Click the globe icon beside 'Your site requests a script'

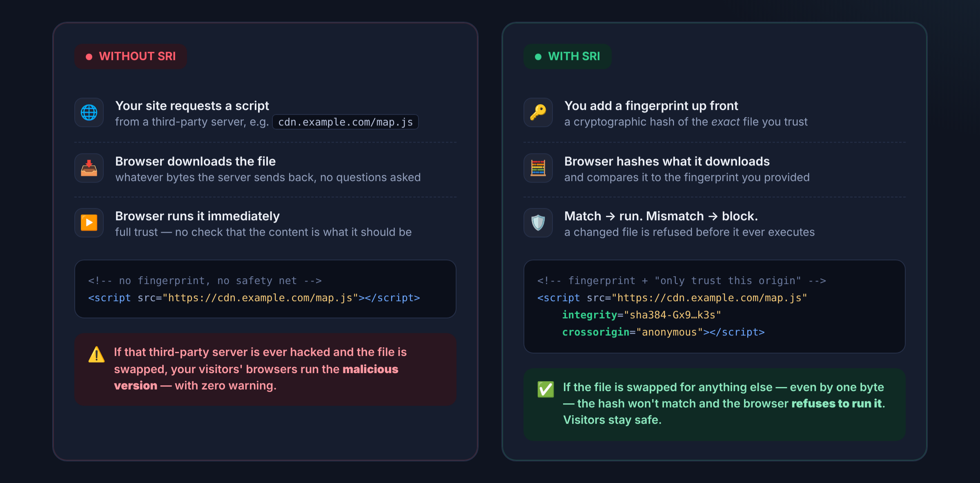tap(89, 112)
